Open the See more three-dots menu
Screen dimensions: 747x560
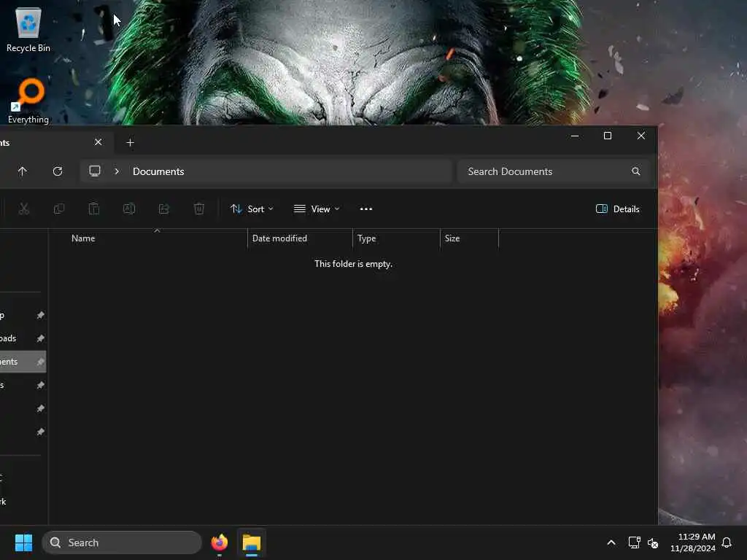point(366,209)
